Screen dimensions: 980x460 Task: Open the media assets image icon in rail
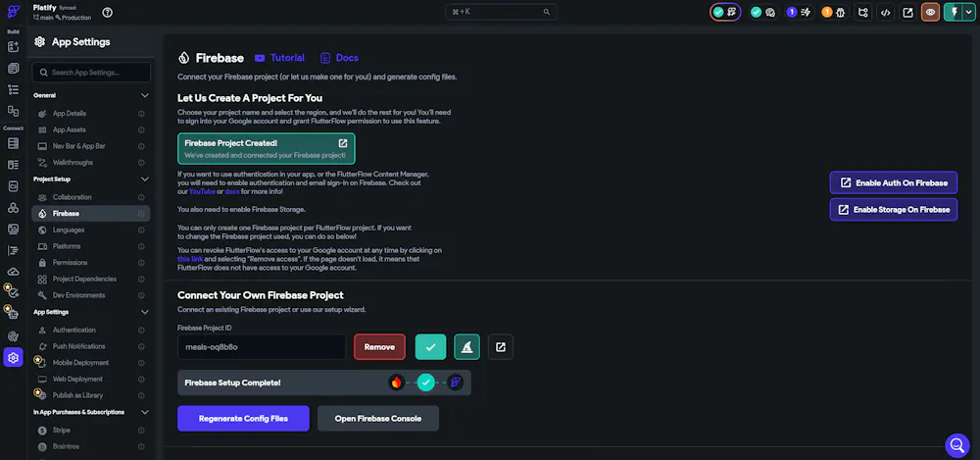(x=13, y=229)
